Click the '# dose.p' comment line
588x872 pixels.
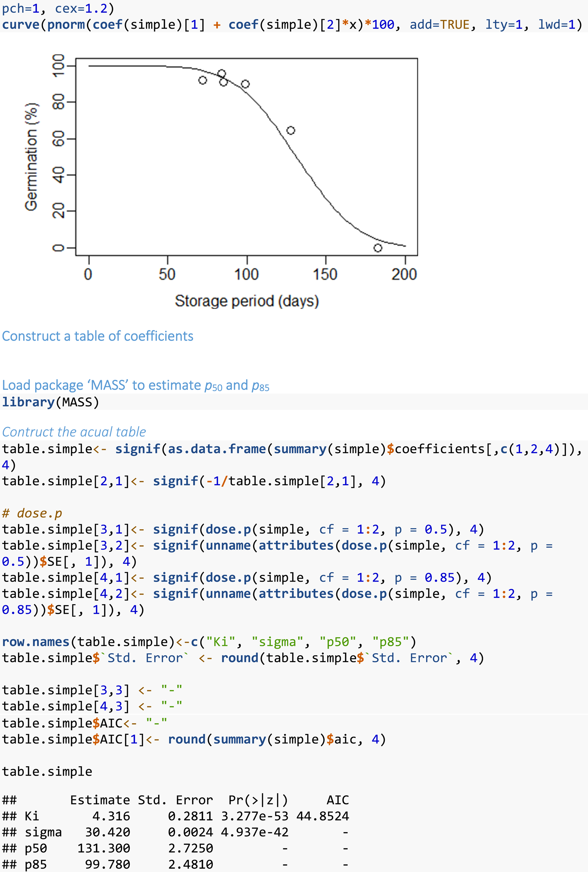tap(32, 513)
